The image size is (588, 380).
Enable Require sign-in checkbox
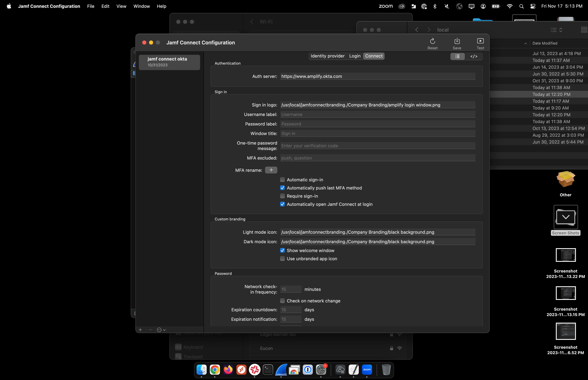(x=282, y=196)
